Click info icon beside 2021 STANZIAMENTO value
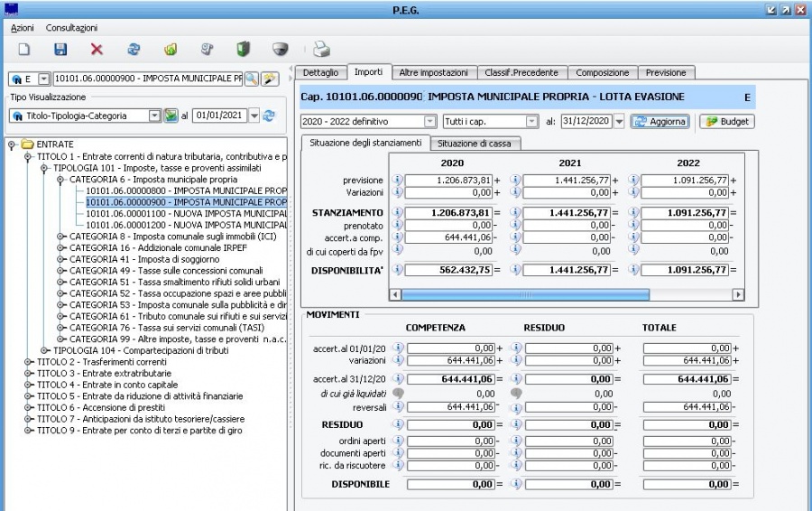Viewport: 812px width, 511px height. pyautogui.click(x=516, y=212)
